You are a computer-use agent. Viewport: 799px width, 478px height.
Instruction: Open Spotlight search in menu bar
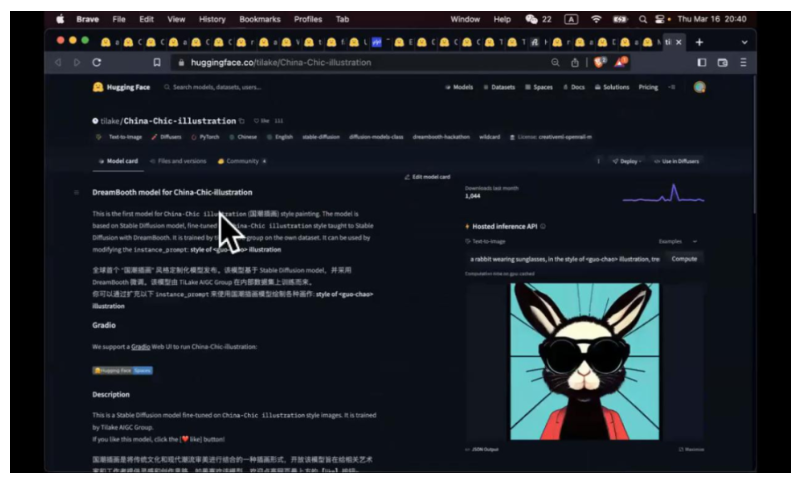click(643, 19)
